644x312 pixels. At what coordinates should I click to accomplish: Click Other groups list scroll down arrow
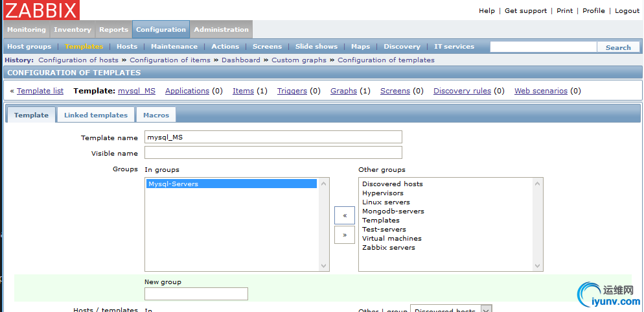pos(537,265)
